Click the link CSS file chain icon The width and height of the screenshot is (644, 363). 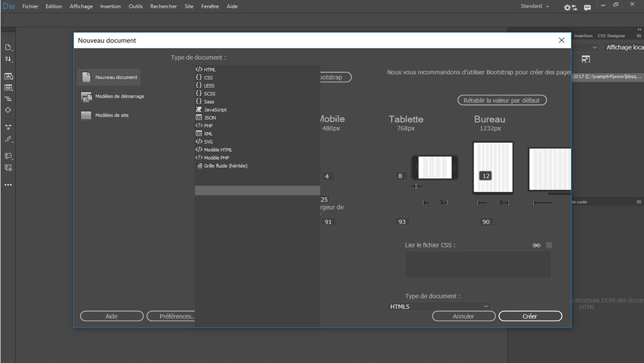click(536, 245)
